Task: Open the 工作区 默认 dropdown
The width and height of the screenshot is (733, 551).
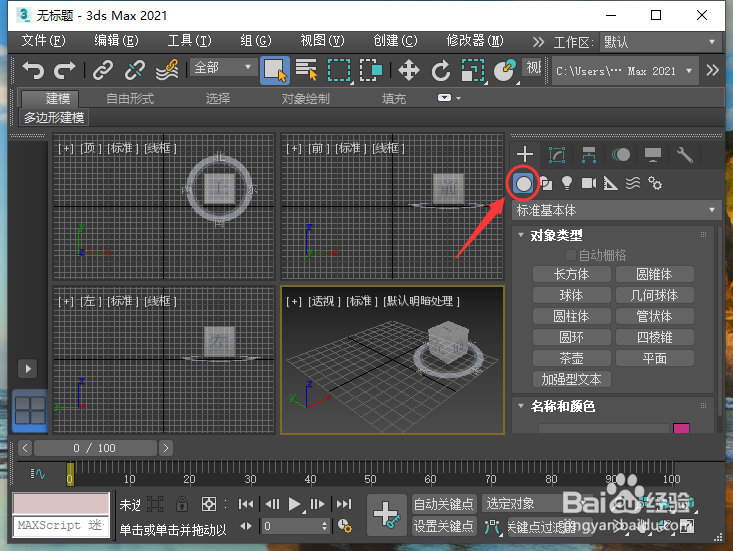Action: [660, 42]
